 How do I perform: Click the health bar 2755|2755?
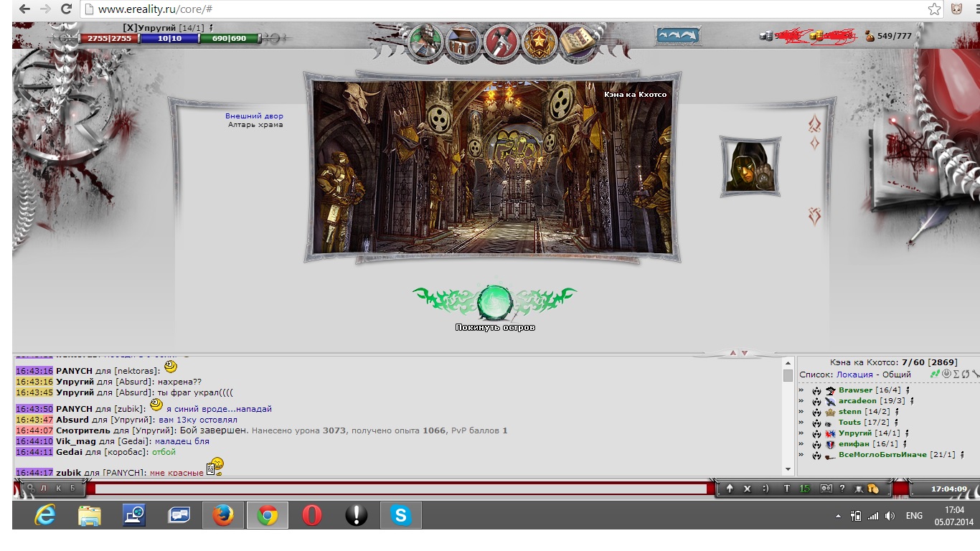pos(109,38)
